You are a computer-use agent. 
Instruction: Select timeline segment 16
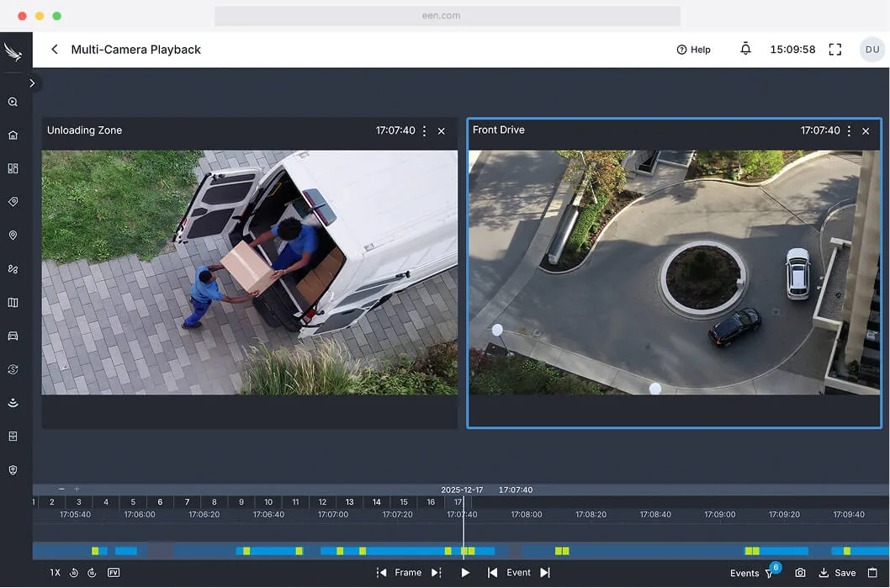click(431, 501)
